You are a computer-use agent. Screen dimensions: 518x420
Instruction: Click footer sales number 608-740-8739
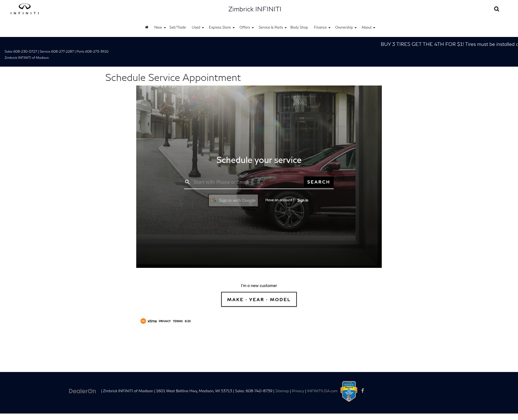tap(259, 391)
